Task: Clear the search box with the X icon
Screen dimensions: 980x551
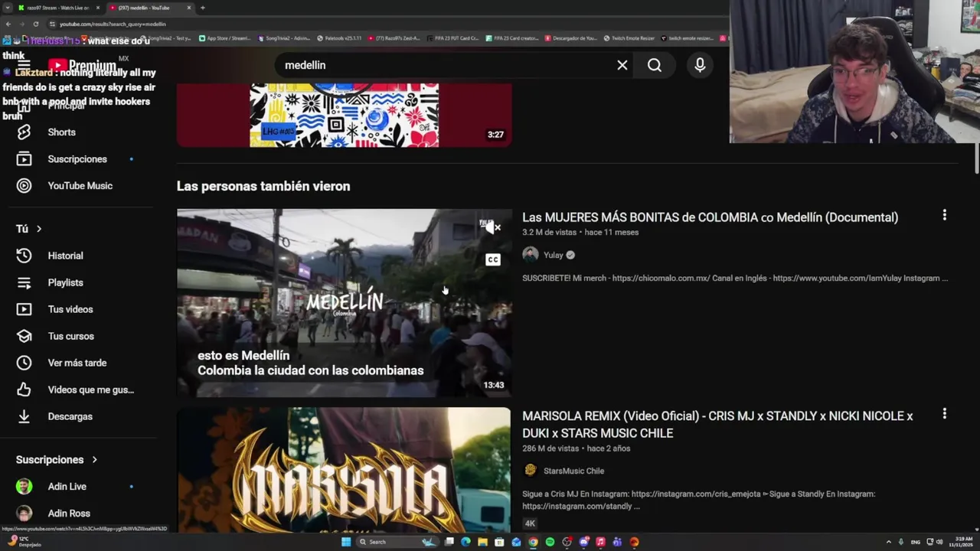Action: click(x=622, y=65)
